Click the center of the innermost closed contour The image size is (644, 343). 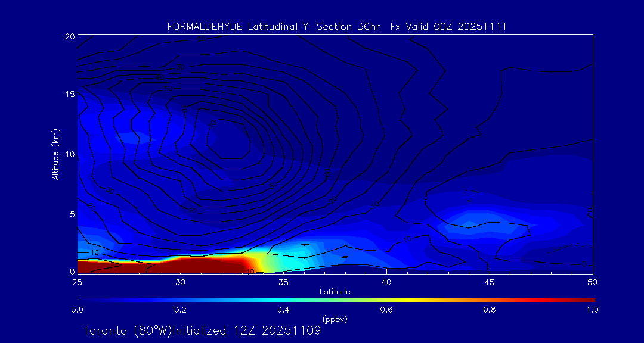pyautogui.click(x=230, y=140)
